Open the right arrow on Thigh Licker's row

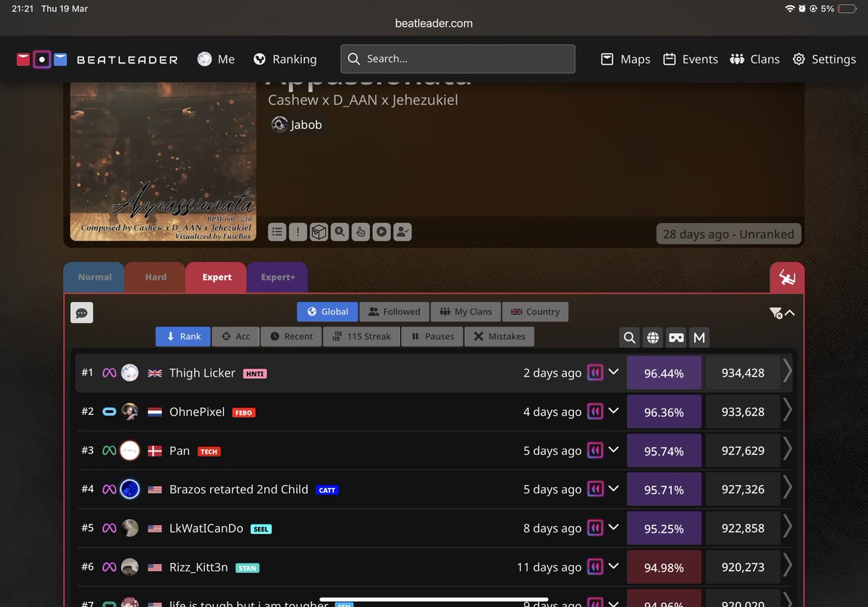[x=787, y=371]
